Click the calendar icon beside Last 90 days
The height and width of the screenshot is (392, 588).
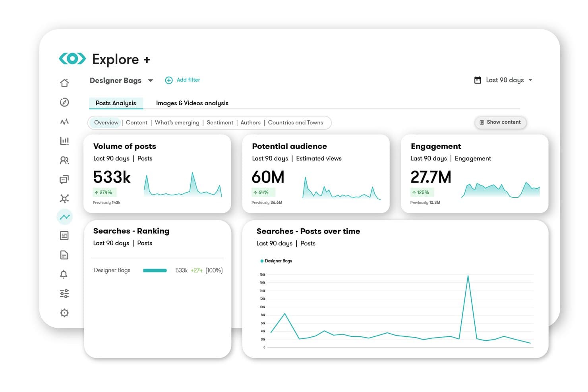pyautogui.click(x=478, y=80)
